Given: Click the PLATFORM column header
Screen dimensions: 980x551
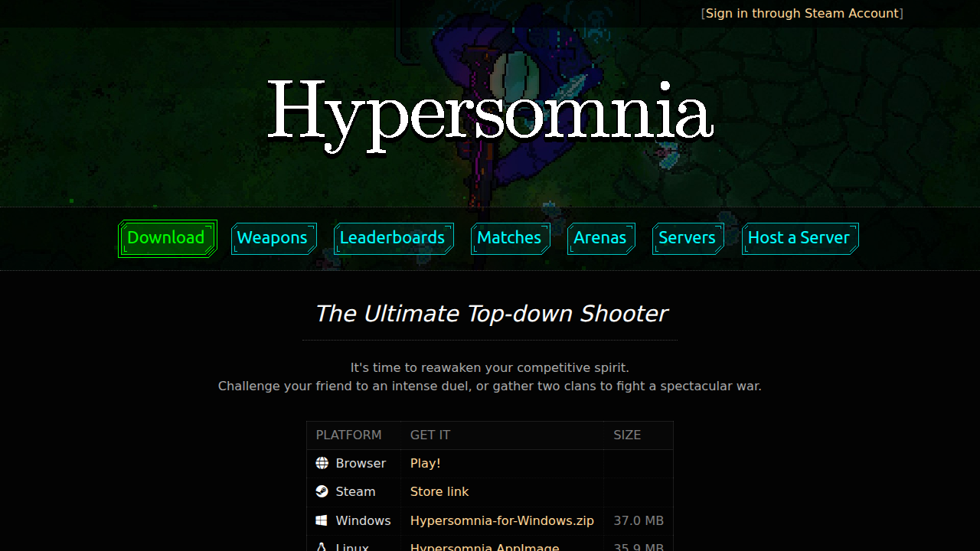Looking at the screenshot, I should pos(348,435).
